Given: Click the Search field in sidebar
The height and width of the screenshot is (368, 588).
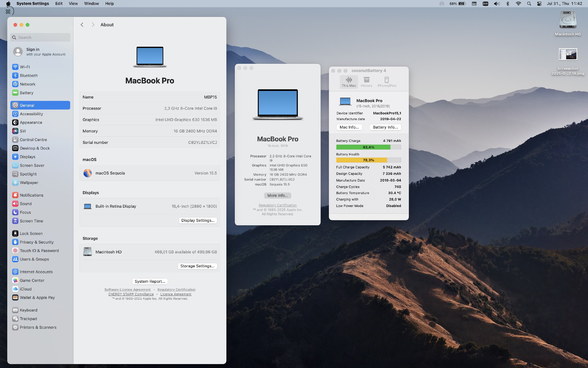Looking at the screenshot, I should pos(40,37).
